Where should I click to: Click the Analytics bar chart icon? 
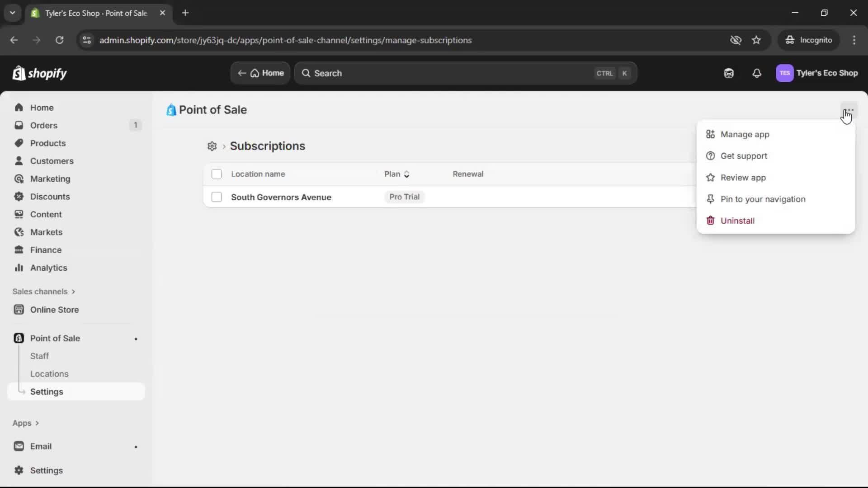click(x=19, y=268)
